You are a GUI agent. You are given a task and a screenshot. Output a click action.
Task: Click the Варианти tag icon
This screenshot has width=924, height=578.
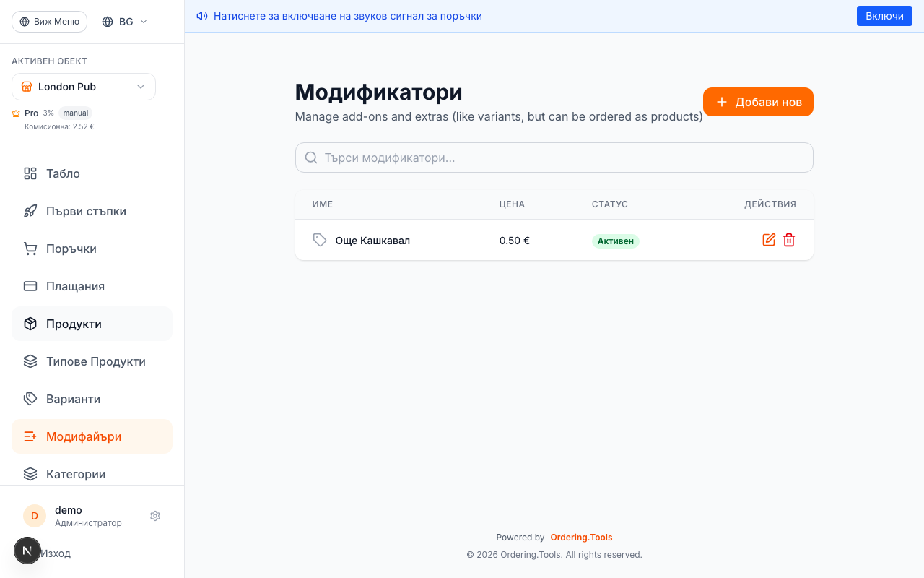[x=30, y=399]
